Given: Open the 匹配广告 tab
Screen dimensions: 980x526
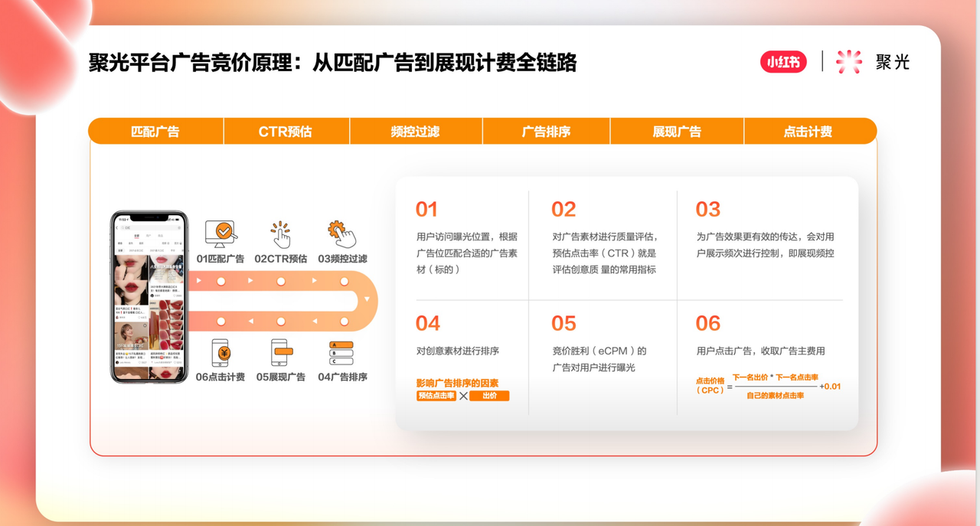Looking at the screenshot, I should pyautogui.click(x=155, y=131).
